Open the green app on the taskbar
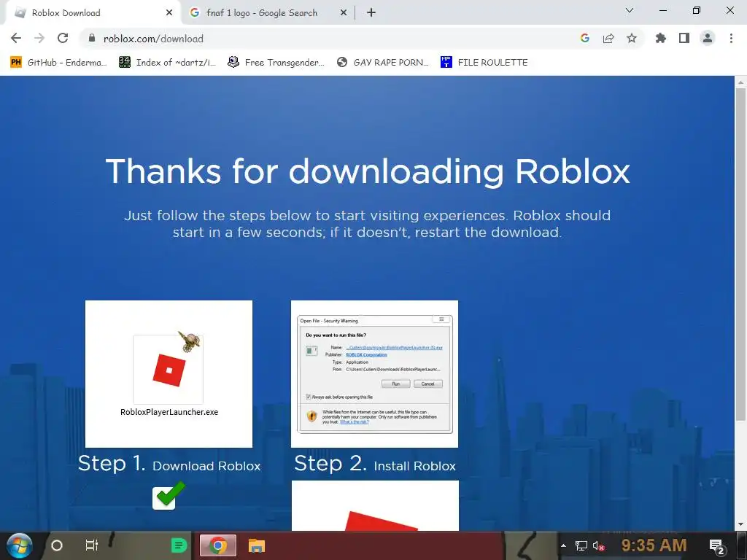 [179, 545]
